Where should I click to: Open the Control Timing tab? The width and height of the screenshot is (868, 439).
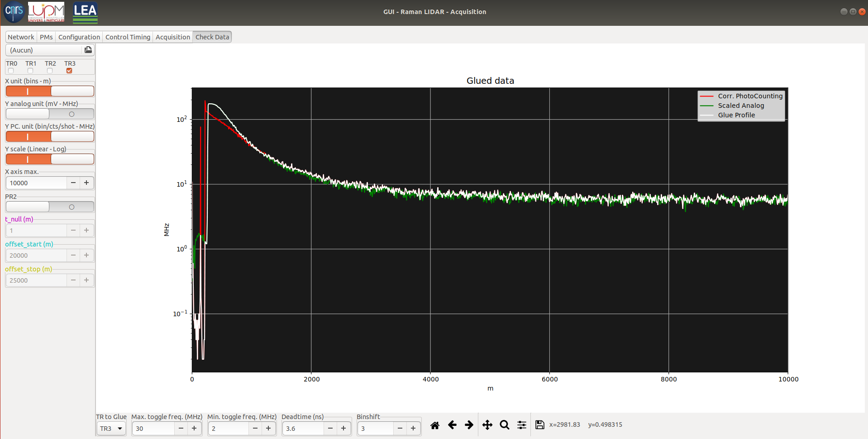[x=128, y=37]
